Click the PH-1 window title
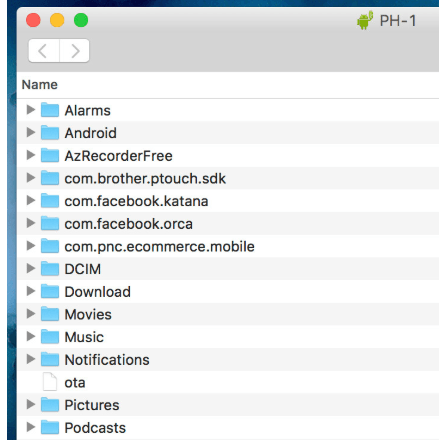The image size is (439, 440). point(398,21)
